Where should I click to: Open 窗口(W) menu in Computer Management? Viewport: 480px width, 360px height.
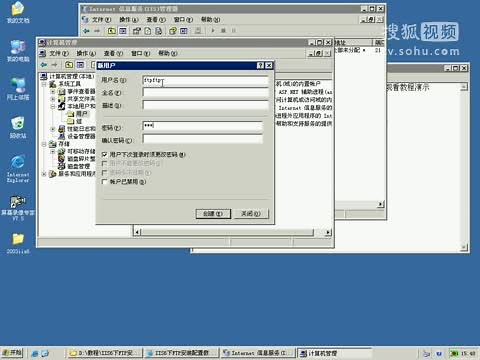coord(140,53)
